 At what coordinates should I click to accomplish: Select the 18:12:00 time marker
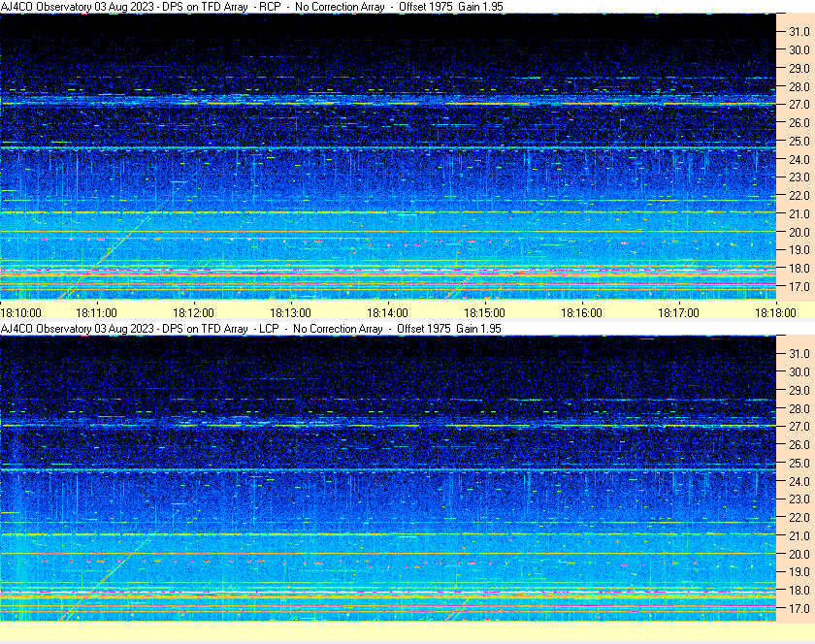click(194, 313)
